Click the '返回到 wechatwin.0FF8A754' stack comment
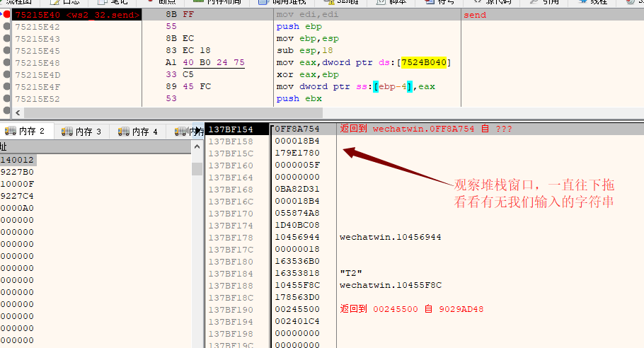644x348 pixels. tap(426, 129)
